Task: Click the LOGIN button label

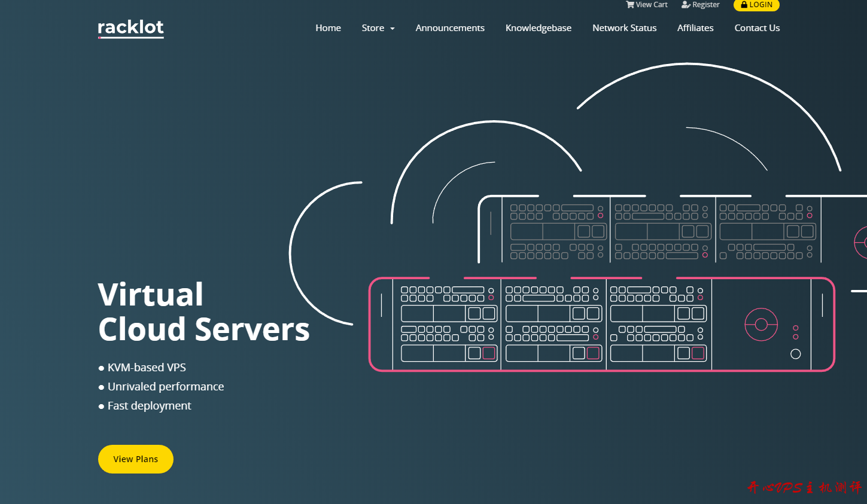Action: point(760,5)
